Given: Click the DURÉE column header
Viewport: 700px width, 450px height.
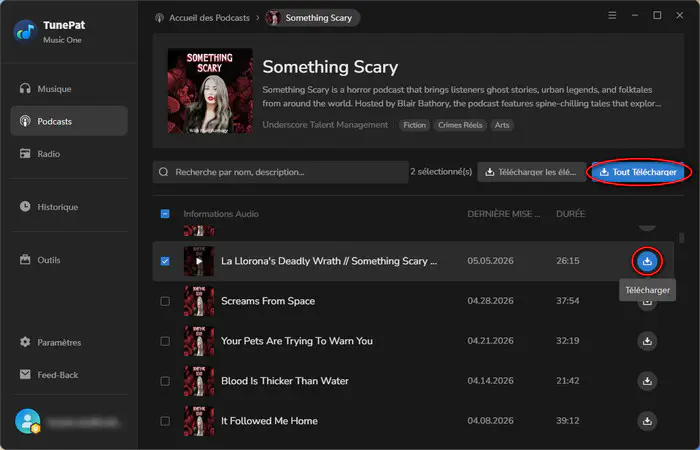Looking at the screenshot, I should pos(570,214).
